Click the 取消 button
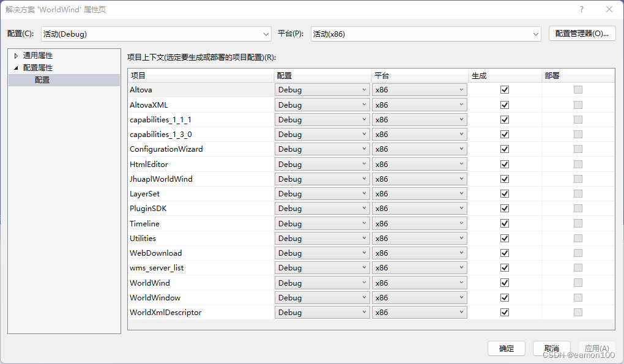 [552, 347]
